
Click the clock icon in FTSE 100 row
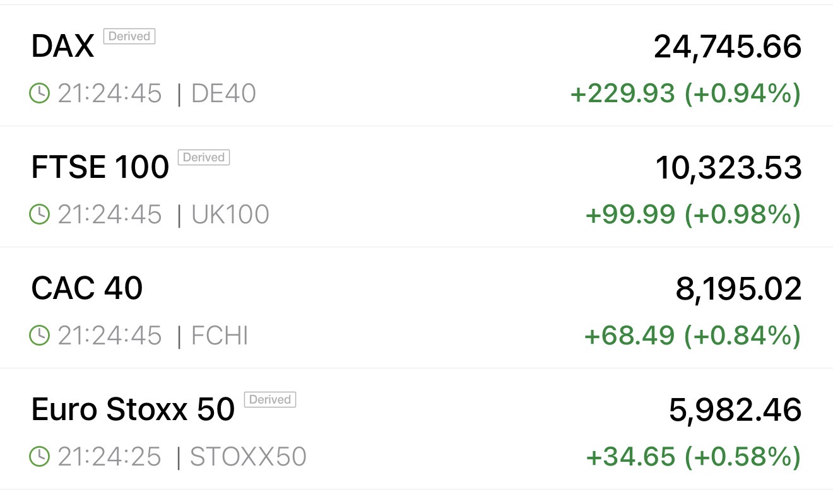[x=39, y=215]
